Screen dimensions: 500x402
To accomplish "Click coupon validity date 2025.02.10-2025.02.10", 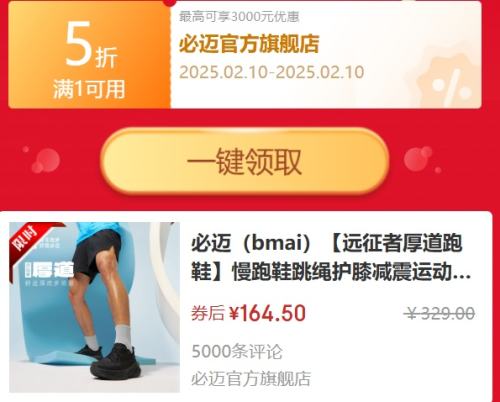I will [271, 72].
